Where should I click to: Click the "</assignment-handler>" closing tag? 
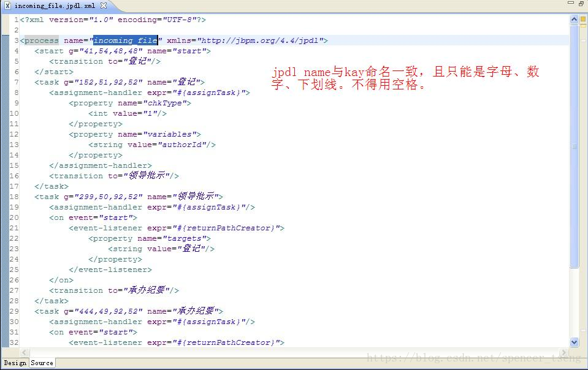pos(101,165)
